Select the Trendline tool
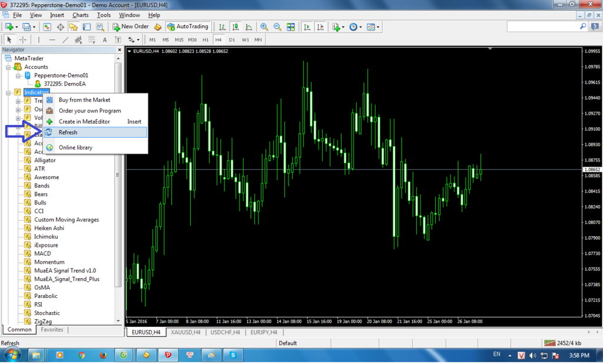Image resolution: width=603 pixels, height=364 pixels. pyautogui.click(x=65, y=39)
